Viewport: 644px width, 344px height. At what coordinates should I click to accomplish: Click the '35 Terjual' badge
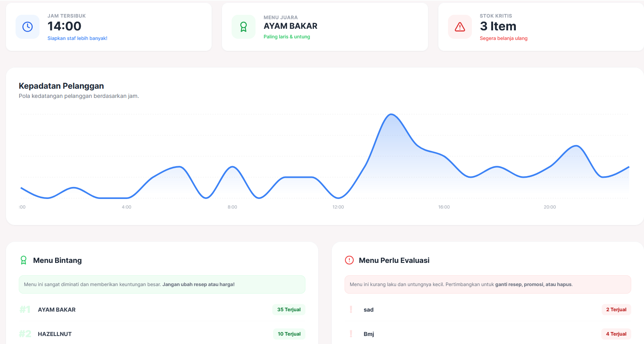pos(289,310)
